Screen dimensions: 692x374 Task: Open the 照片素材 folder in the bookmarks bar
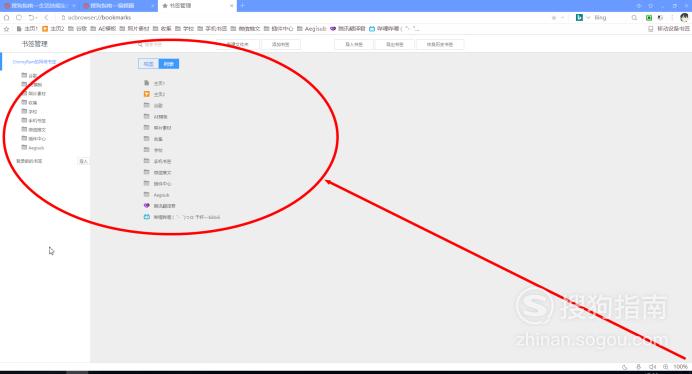(134, 29)
